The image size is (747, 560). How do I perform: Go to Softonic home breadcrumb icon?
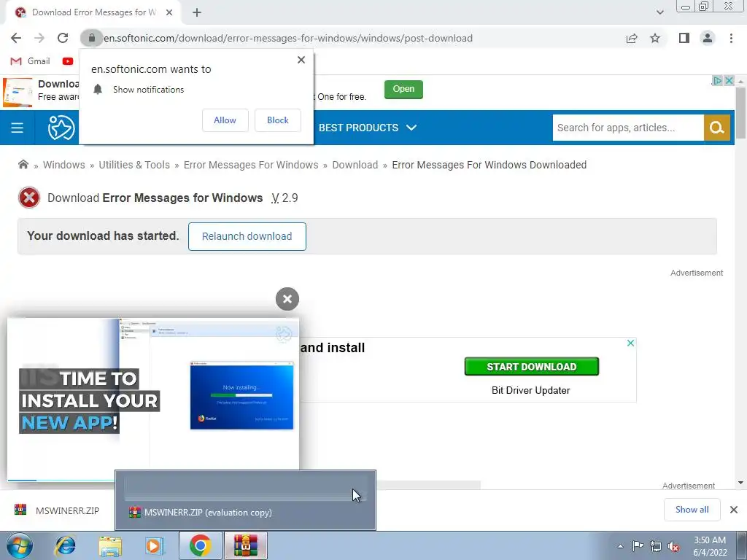tap(23, 164)
